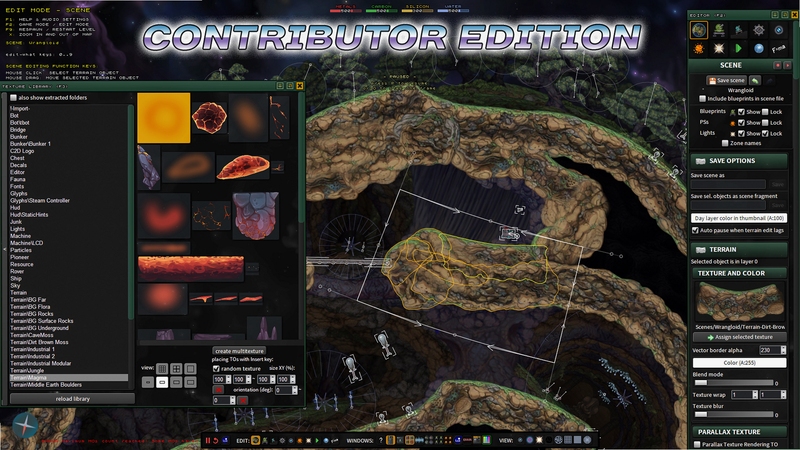
Task: Select the planet terrain editor icon
Action: tap(699, 30)
